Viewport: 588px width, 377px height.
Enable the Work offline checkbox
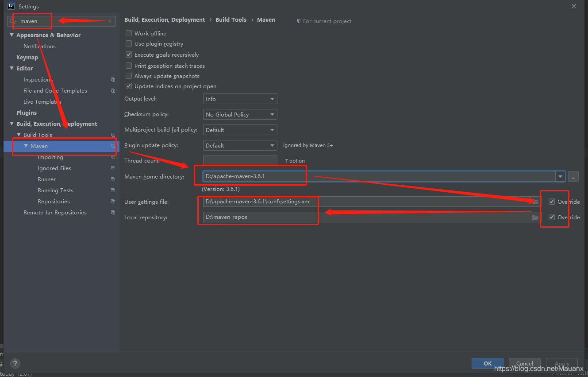pos(129,33)
